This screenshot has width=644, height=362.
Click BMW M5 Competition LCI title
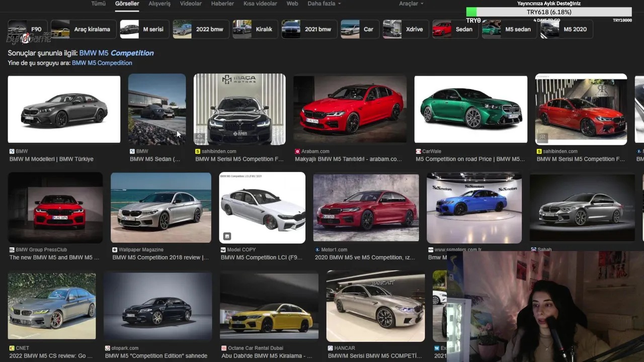coord(262,257)
